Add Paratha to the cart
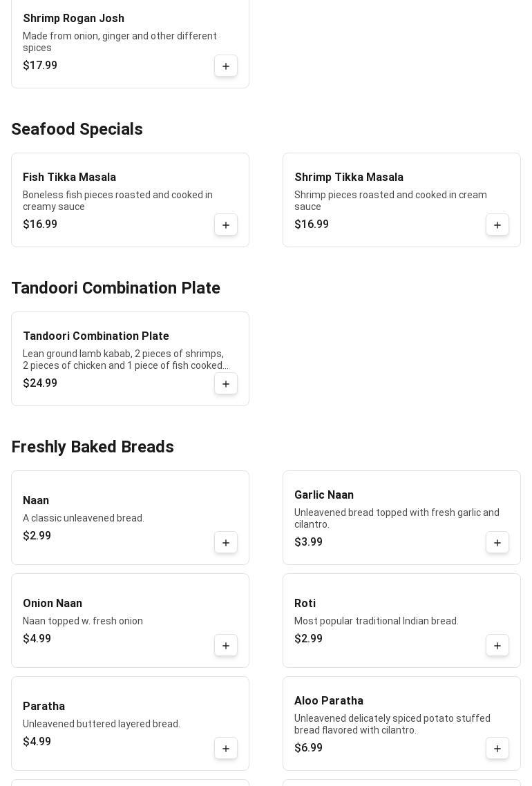Screen dimensions: 532x786 coord(226,749)
